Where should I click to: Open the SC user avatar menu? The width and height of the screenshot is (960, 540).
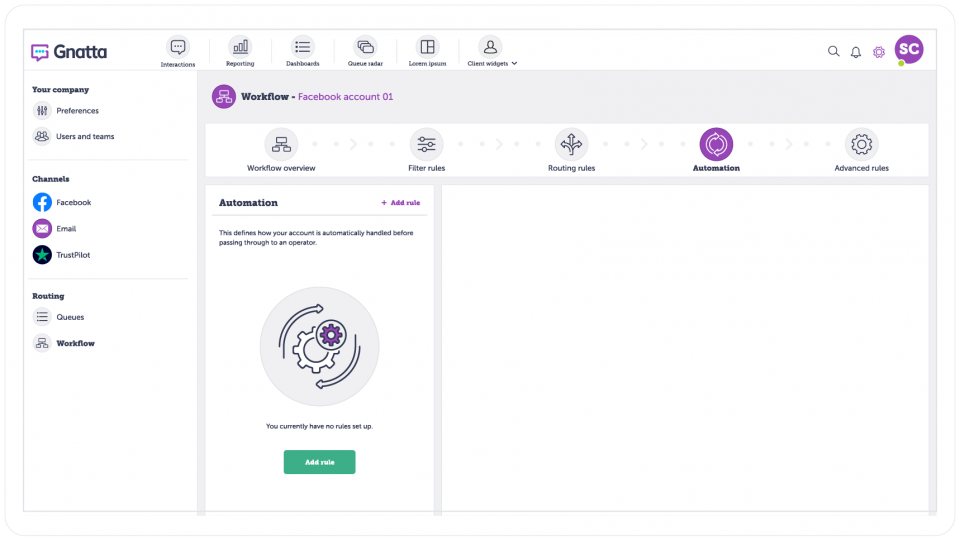(x=909, y=50)
